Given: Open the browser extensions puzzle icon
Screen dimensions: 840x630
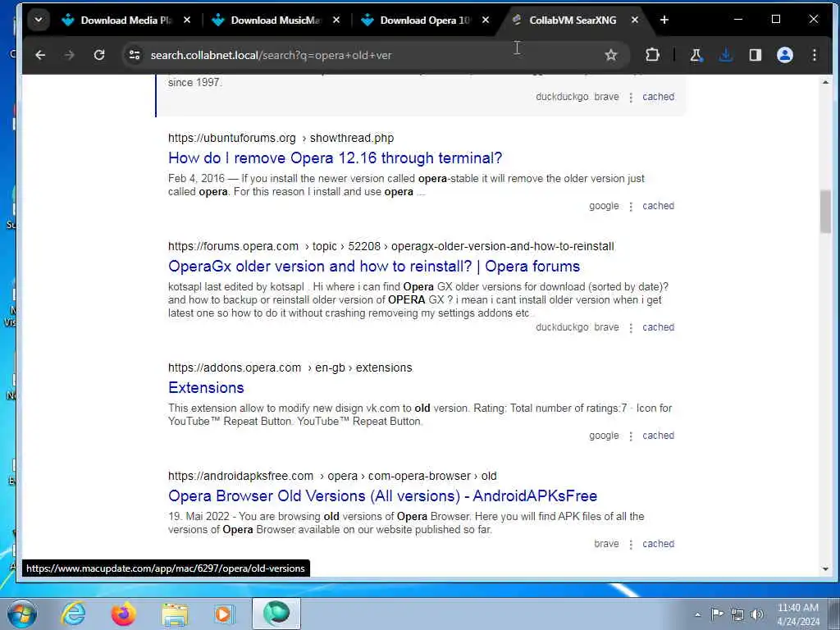Looking at the screenshot, I should click(652, 55).
